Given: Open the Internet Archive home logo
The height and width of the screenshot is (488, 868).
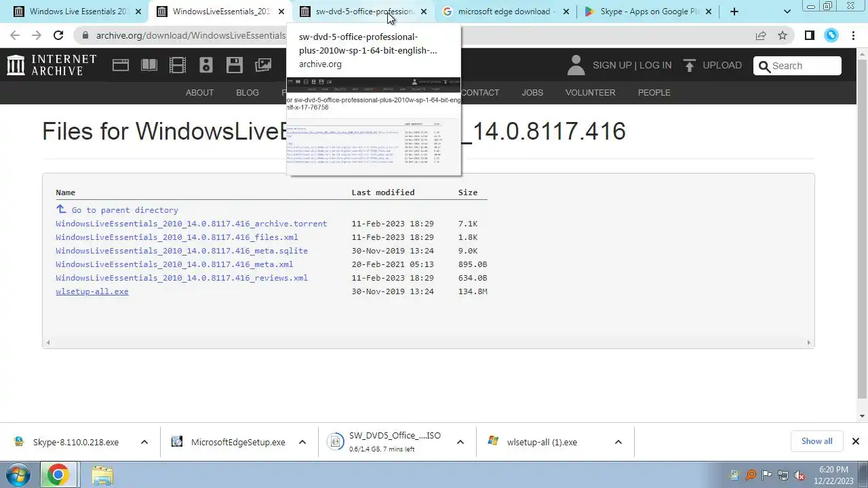Looking at the screenshot, I should pyautogui.click(x=52, y=65).
